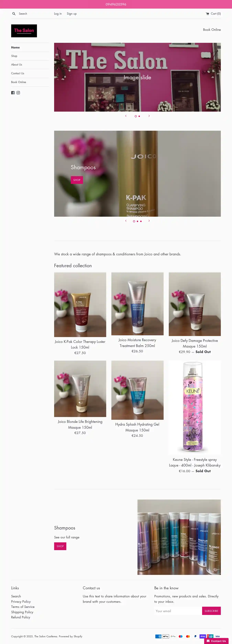Open the Instagram social icon
The image size is (232, 644).
pos(18,93)
